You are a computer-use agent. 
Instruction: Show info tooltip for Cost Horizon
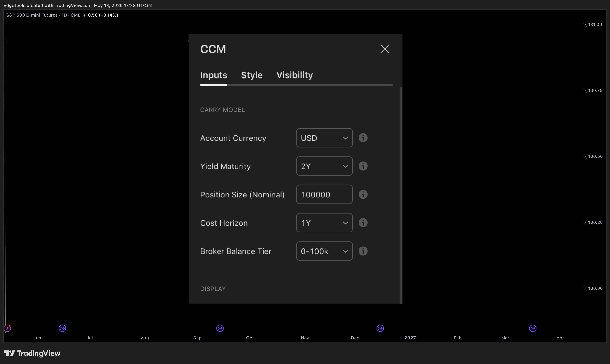[x=363, y=223]
